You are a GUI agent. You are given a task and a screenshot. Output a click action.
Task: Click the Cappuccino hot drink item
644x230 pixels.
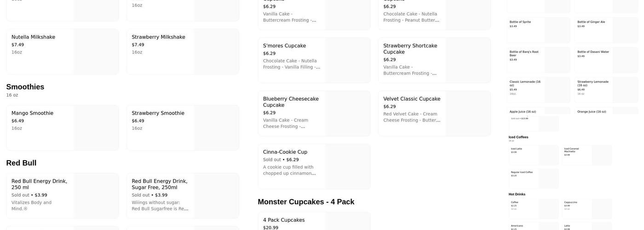(586, 208)
